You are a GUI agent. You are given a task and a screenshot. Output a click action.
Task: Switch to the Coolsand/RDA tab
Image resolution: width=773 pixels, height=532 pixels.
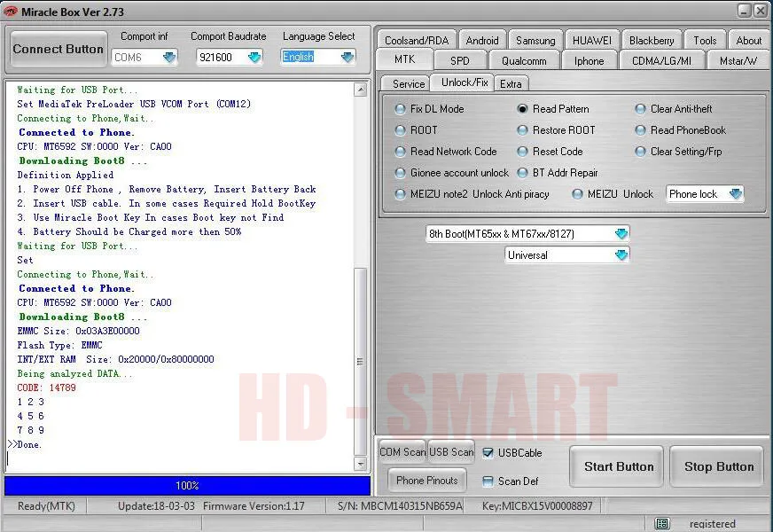417,41
